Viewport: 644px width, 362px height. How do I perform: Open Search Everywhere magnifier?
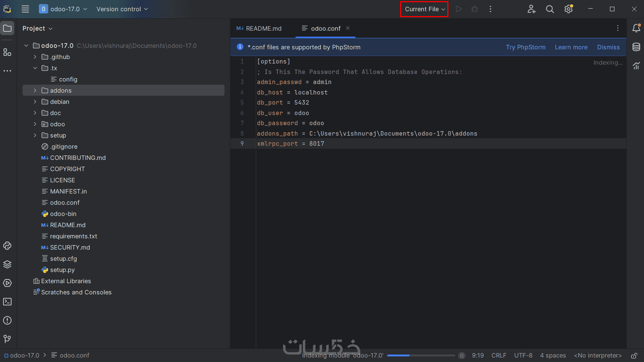tap(550, 9)
